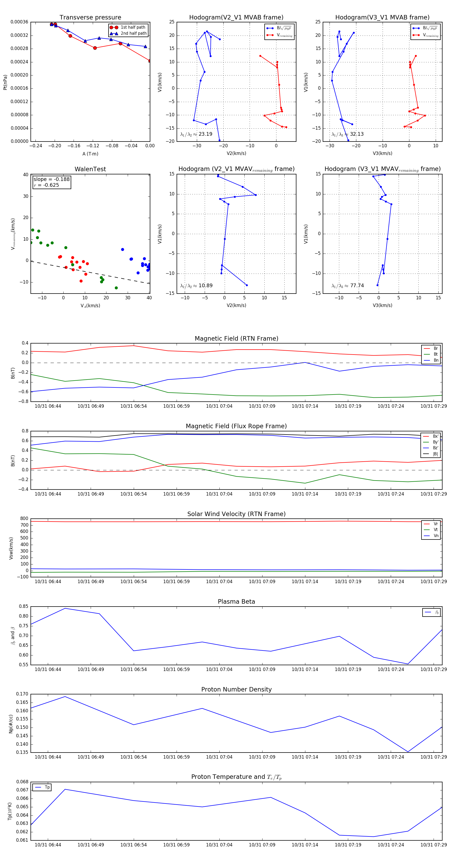473x868 pixels.
Task: Click 'Vn' legend entry in velocity plot
Action: (431, 536)
